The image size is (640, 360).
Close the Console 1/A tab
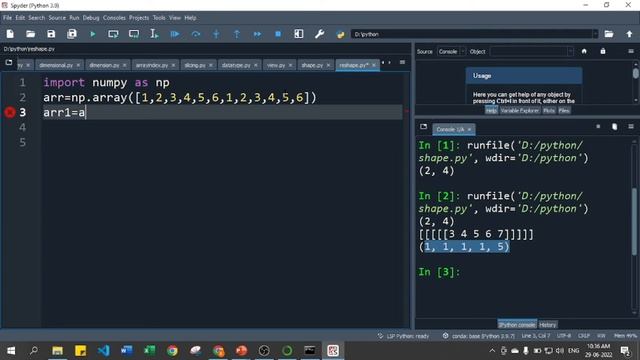tap(469, 129)
